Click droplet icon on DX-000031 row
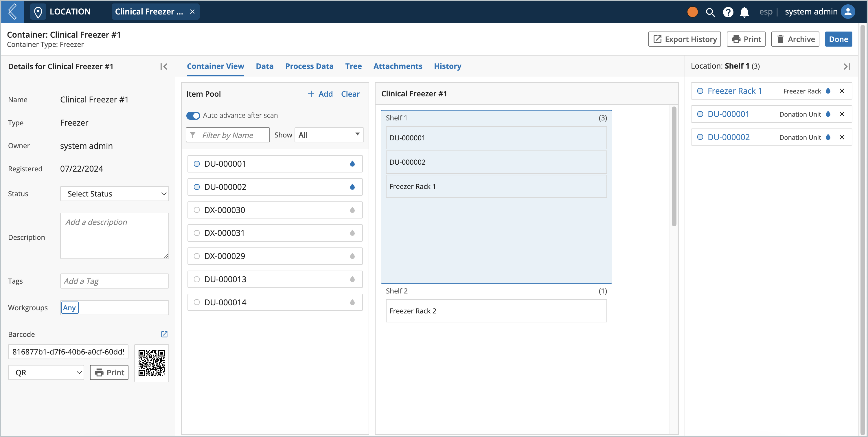Image resolution: width=868 pixels, height=437 pixels. click(352, 233)
